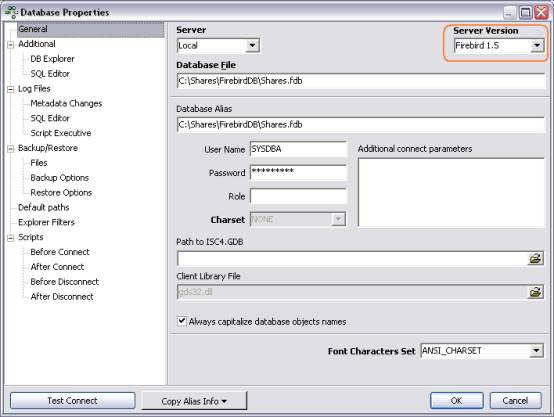Viewport: 554px width, 417px height.
Task: Collapse the Log Files tree node
Action: point(11,89)
